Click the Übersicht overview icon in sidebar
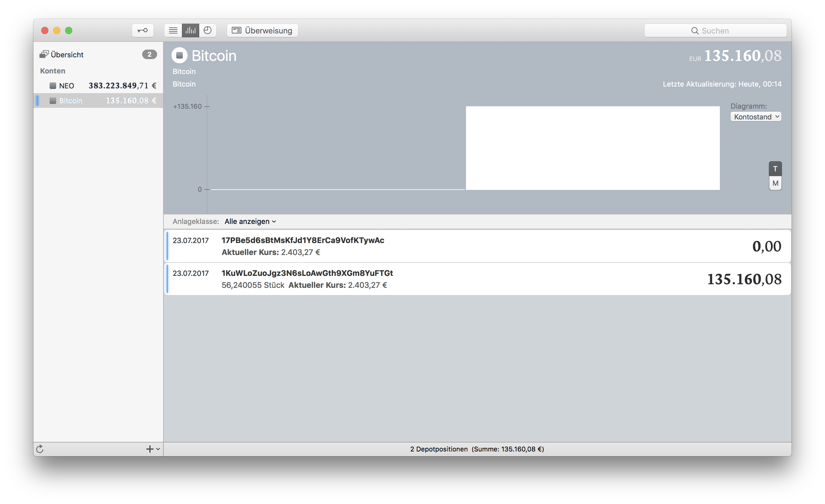 point(44,55)
